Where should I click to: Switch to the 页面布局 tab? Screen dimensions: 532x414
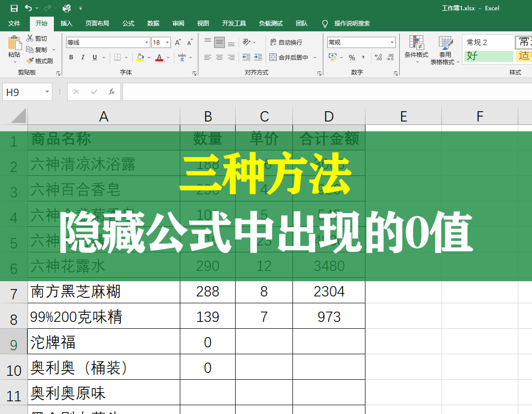pyautogui.click(x=97, y=23)
